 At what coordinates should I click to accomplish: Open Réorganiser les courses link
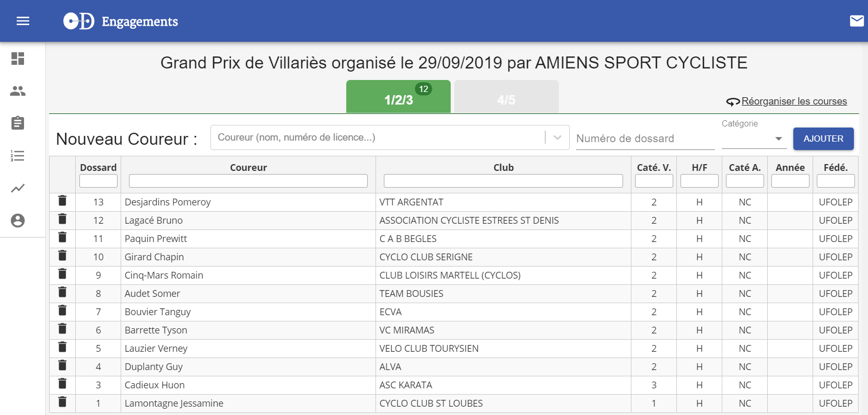(x=794, y=101)
